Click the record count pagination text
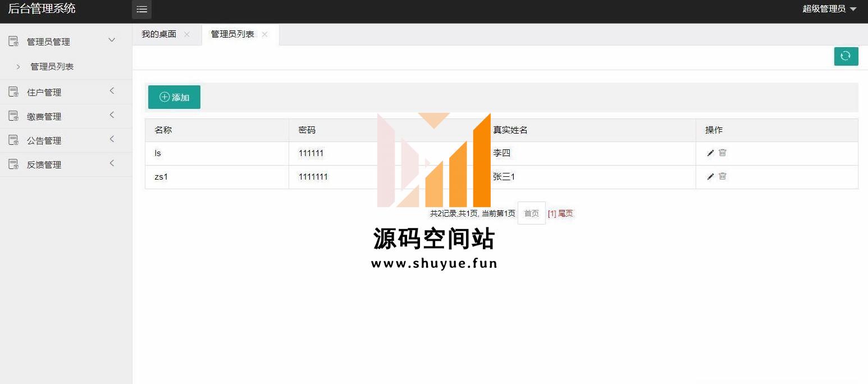868x384 pixels. point(473,213)
